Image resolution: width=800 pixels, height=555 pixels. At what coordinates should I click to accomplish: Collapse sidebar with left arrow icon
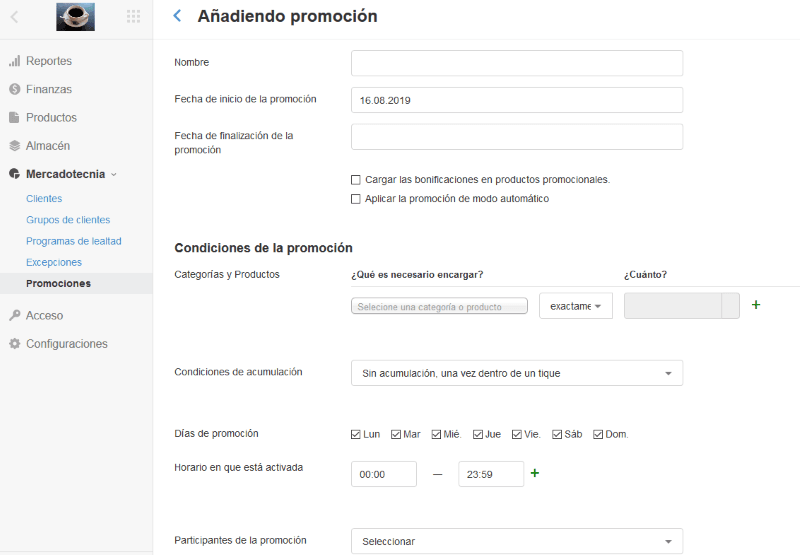tap(14, 17)
